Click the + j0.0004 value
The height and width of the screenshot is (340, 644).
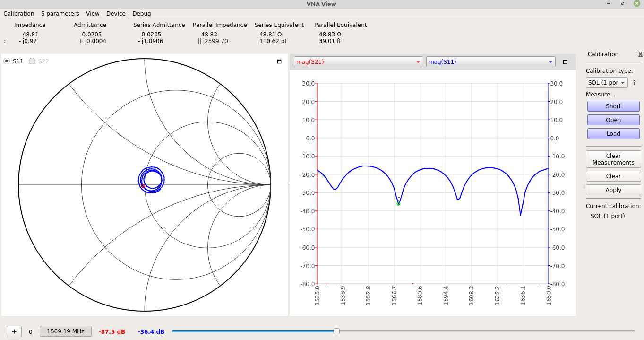[x=92, y=41]
